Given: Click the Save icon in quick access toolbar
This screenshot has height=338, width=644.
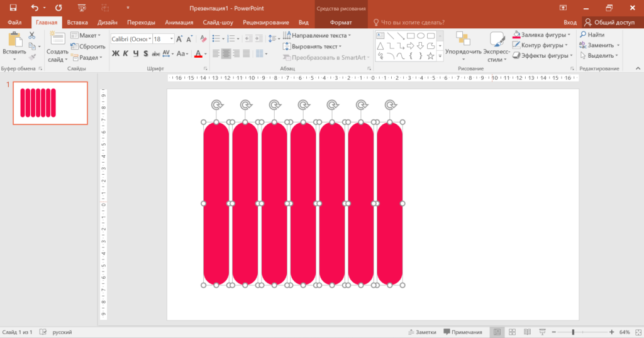Looking at the screenshot, I should click(x=13, y=8).
